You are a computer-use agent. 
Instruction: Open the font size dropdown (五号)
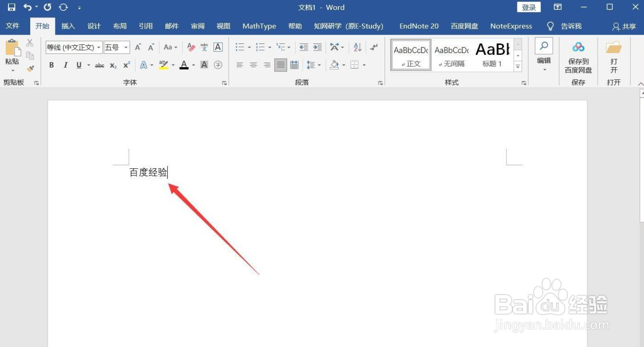(x=126, y=47)
